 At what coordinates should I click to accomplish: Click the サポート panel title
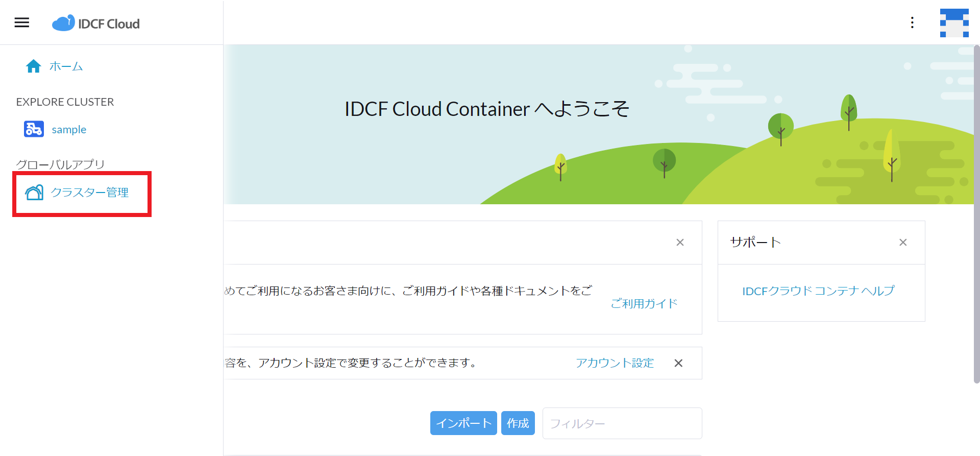click(755, 243)
